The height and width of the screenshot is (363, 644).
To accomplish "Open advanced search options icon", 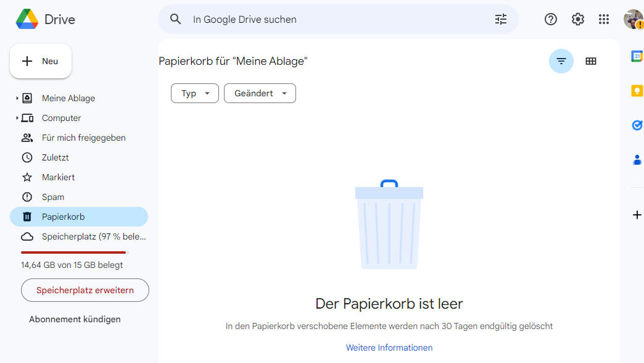I will (x=501, y=19).
